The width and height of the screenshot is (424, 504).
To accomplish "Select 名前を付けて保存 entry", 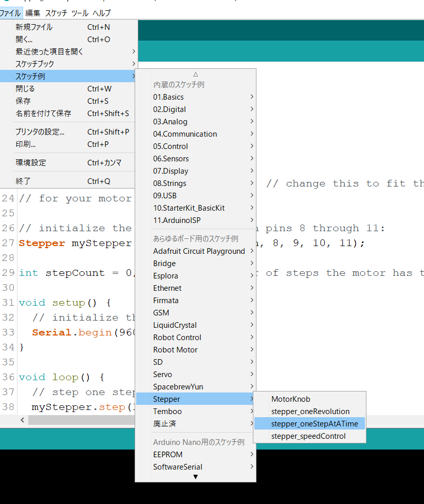I will (x=67, y=113).
